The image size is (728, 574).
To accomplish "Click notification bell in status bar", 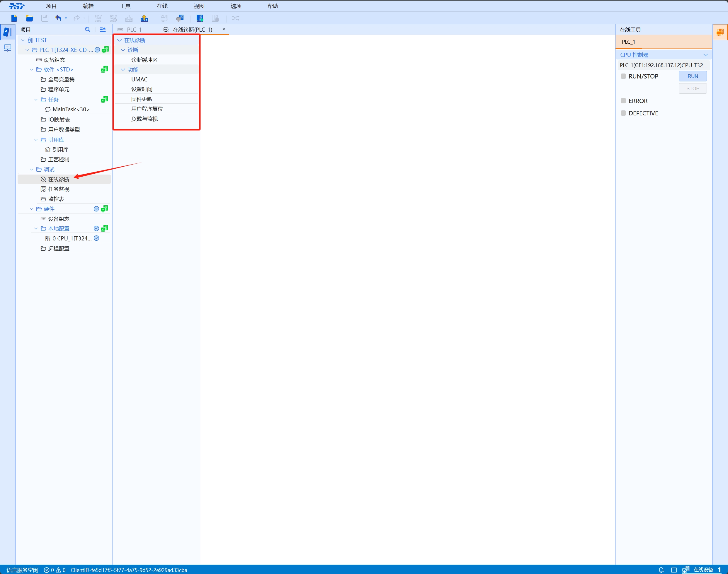I will (661, 570).
